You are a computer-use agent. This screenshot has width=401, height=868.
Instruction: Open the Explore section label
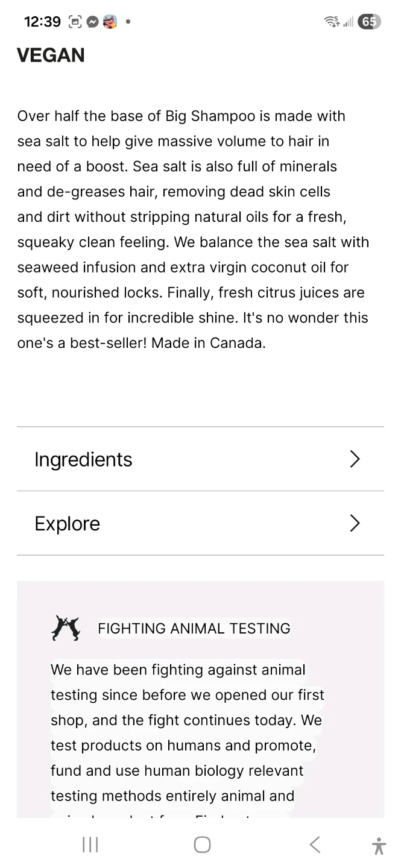tap(67, 523)
